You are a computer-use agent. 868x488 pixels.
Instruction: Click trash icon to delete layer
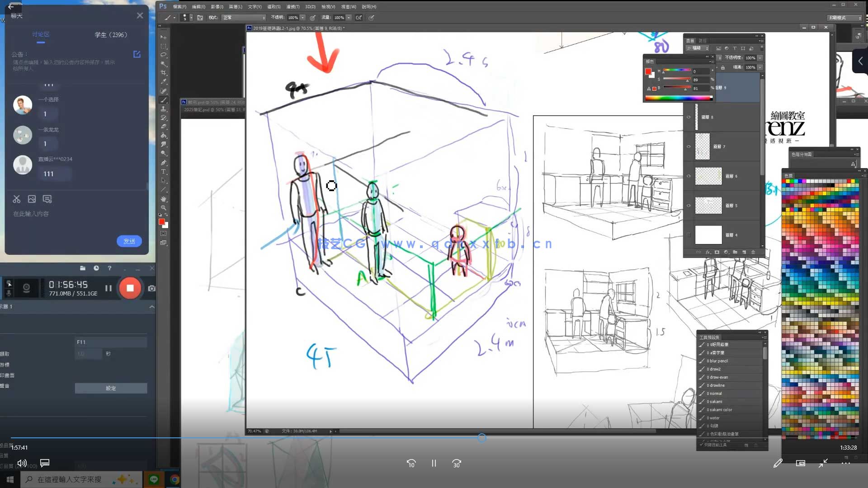753,252
